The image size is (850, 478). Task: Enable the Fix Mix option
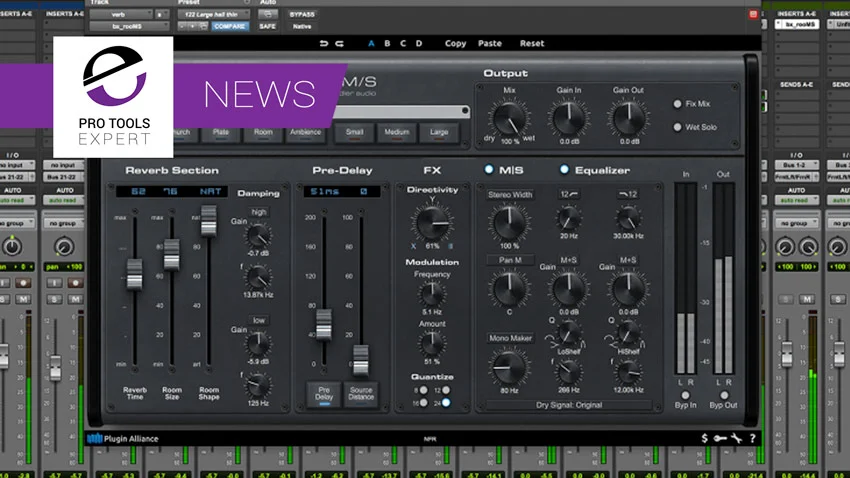point(677,104)
